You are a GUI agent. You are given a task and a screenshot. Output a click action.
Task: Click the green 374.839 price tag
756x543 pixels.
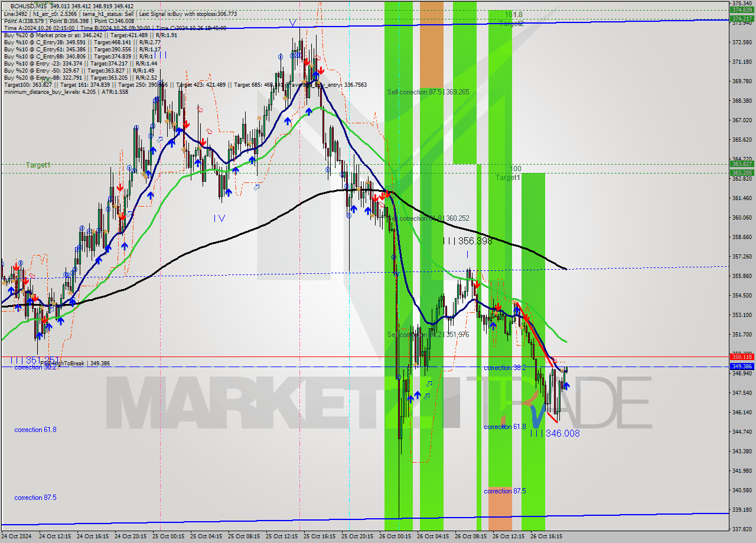click(x=742, y=9)
